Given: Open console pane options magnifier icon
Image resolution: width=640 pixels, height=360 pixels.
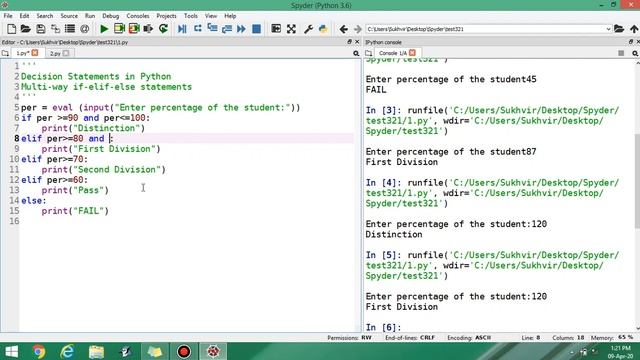Looking at the screenshot, I should [635, 53].
